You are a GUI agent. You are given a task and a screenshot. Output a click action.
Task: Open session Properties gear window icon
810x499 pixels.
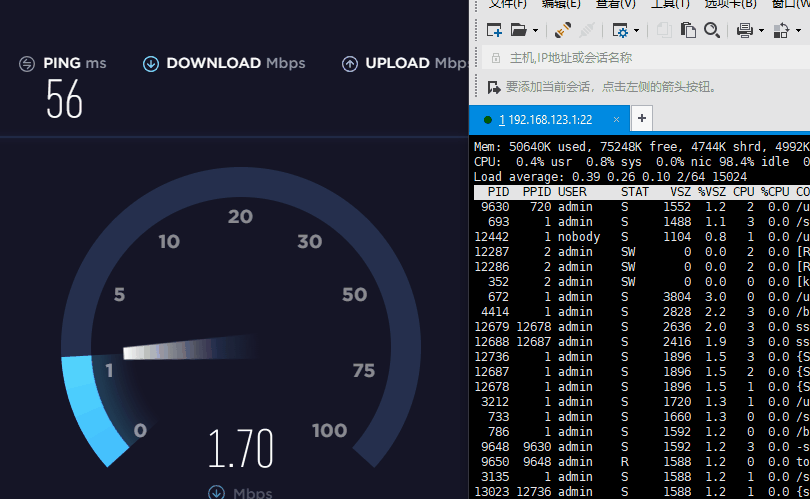click(x=619, y=30)
